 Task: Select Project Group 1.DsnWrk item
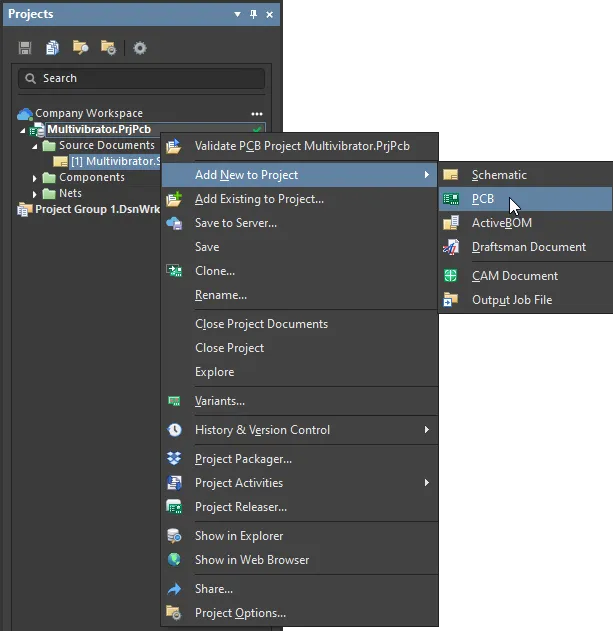(x=97, y=209)
